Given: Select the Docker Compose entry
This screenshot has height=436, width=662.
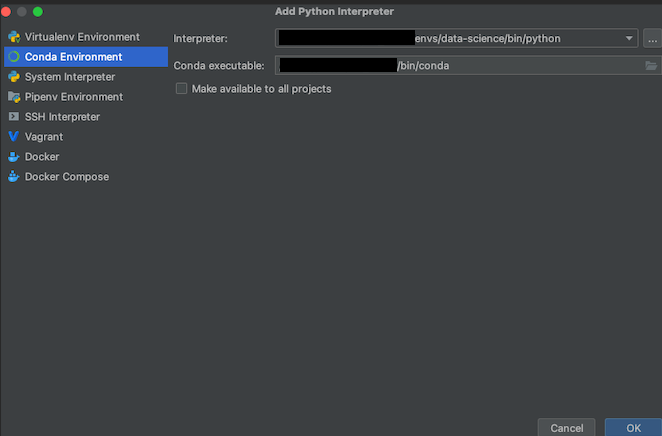Looking at the screenshot, I should click(67, 177).
